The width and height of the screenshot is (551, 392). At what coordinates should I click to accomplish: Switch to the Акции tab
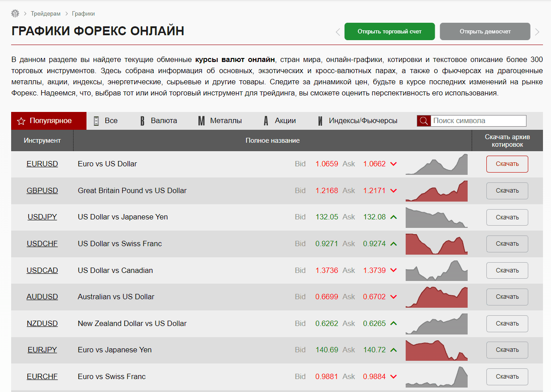280,121
